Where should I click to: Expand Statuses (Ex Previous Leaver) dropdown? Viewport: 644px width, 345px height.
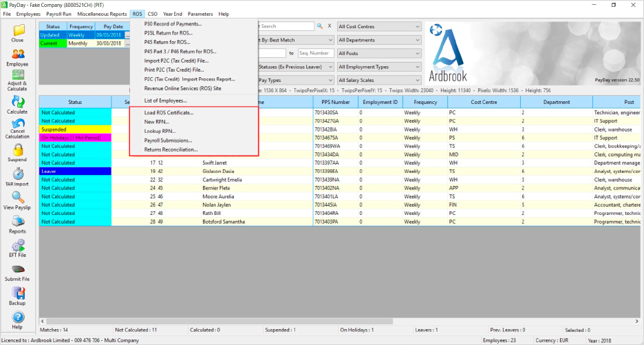296,67
